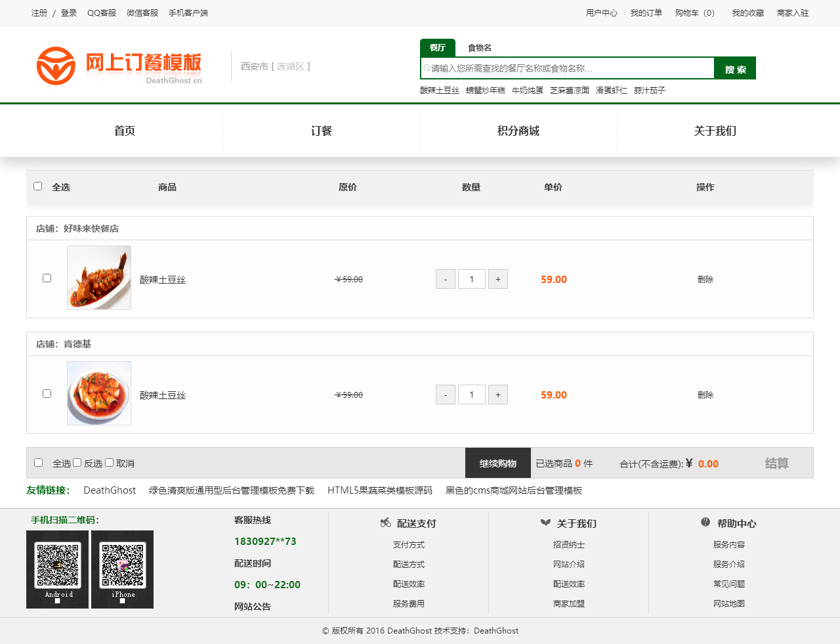Check the 好味来快餐店 item checkbox
Image resolution: width=840 pixels, height=644 pixels.
pos(47,278)
